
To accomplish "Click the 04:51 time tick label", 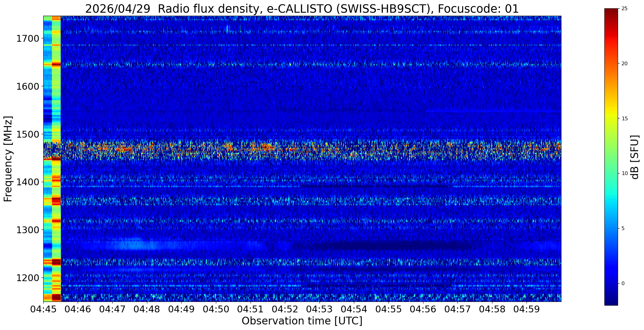I will 251,309.
